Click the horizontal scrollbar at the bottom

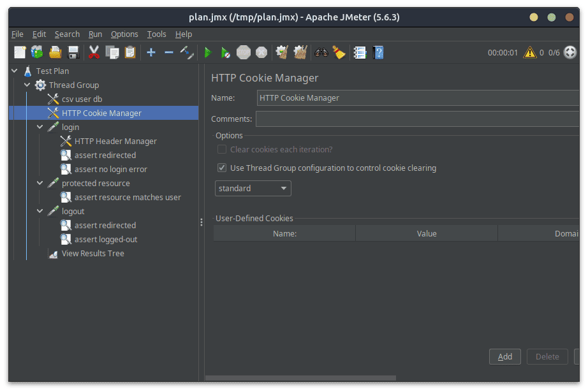[x=300, y=378]
